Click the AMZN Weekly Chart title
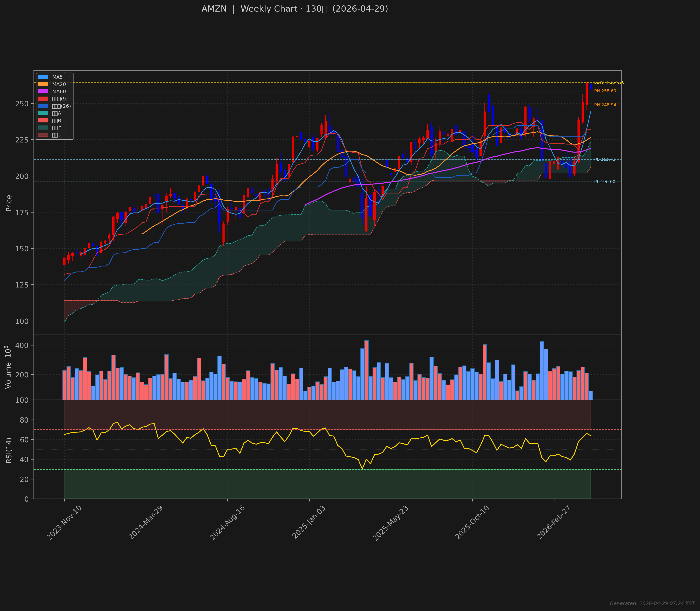Screen dimensions: 700x611 coord(295,9)
